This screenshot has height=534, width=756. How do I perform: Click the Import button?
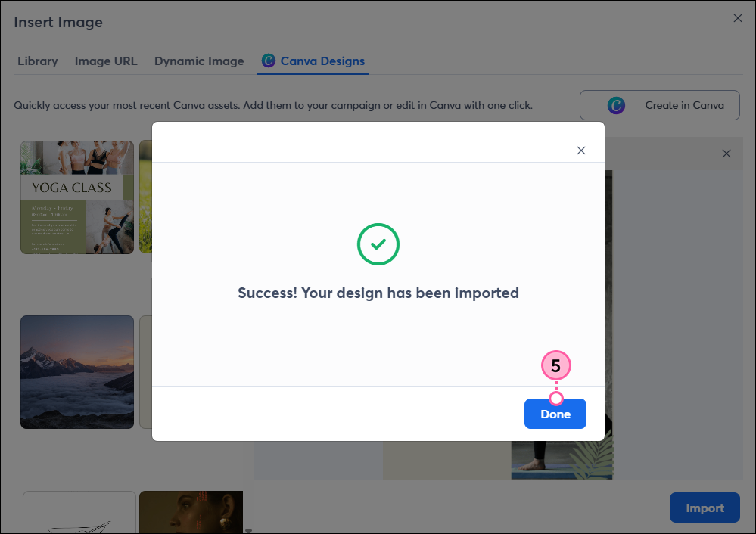point(705,508)
